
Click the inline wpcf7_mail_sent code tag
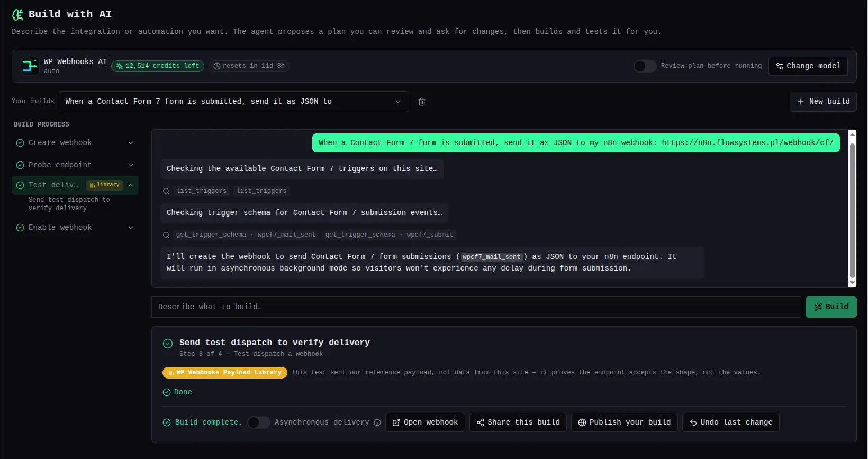point(492,257)
